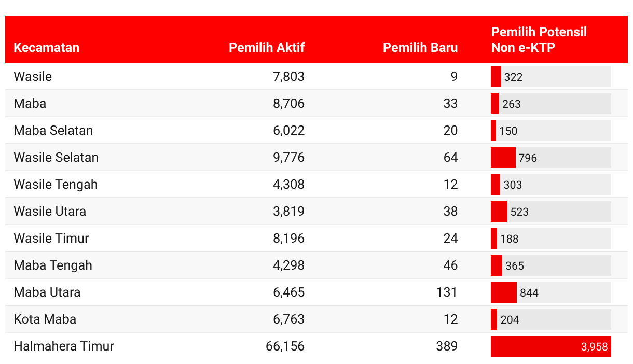The height and width of the screenshot is (364, 633).
Task: Select the 389 total Pemilih Baru value
Action: coord(447,346)
